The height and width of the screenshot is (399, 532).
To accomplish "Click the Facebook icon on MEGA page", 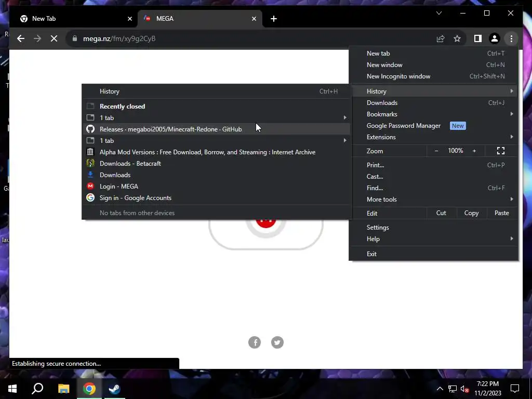I will (255, 342).
